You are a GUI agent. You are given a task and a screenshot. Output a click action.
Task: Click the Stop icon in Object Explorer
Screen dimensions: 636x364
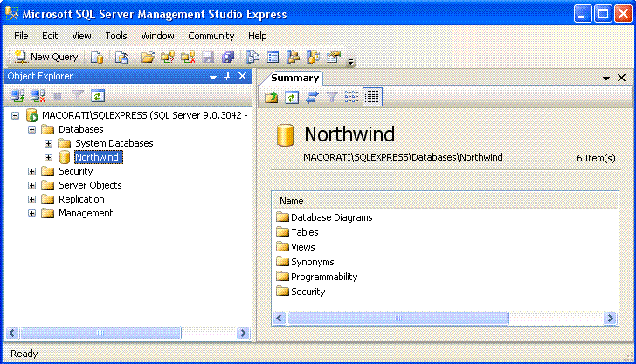[58, 96]
